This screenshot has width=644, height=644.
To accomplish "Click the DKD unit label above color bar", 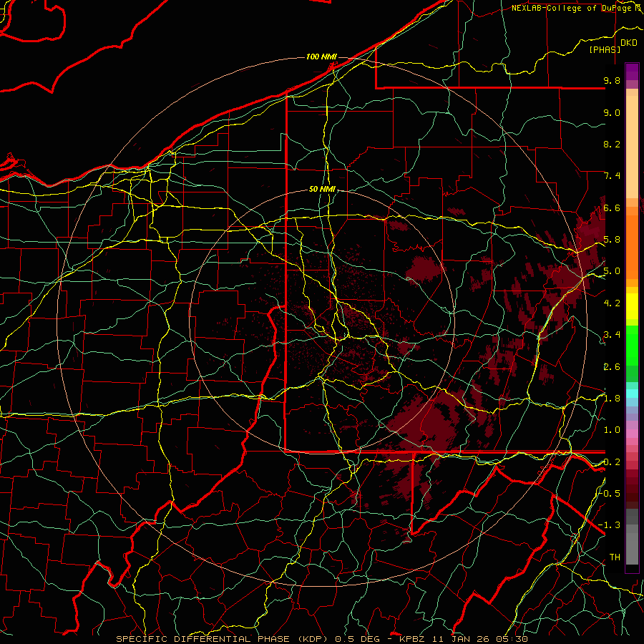I will pos(629,43).
